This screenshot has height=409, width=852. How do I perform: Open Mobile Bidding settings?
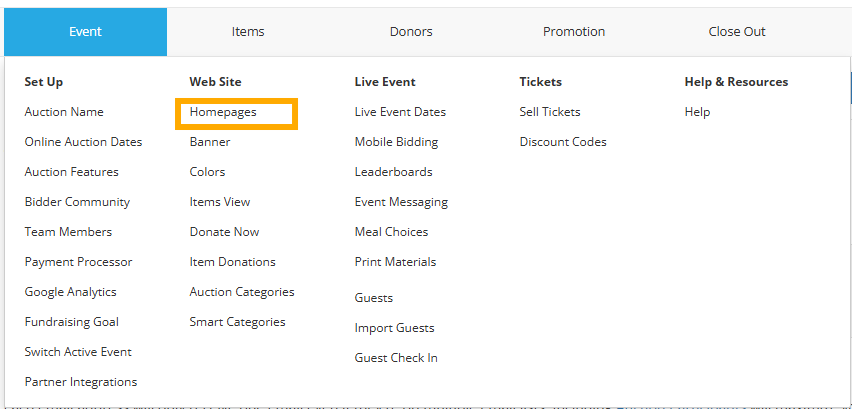point(396,142)
